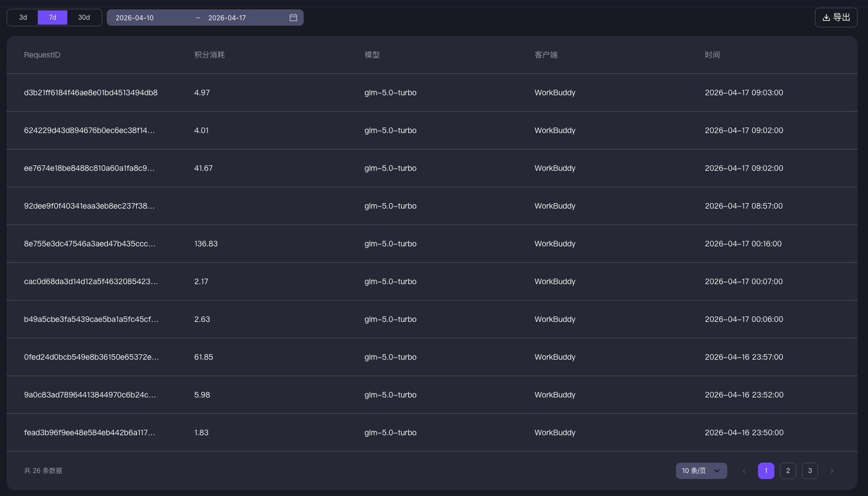Click the 4.97 points value

(x=202, y=93)
